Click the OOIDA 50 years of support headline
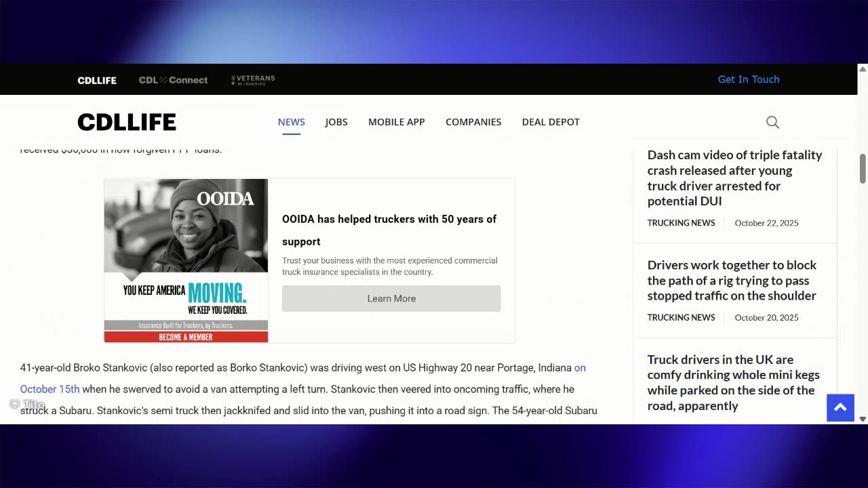The image size is (868, 488). click(389, 230)
